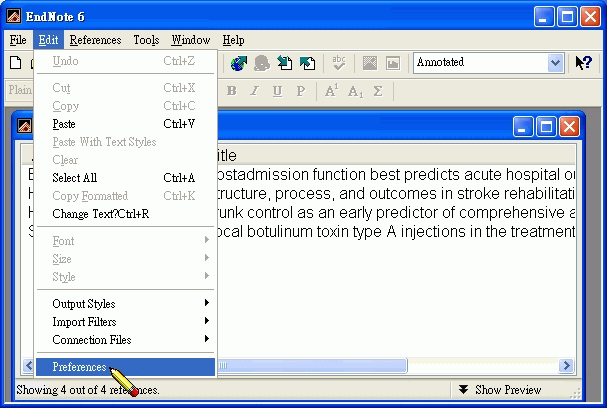The height and width of the screenshot is (408, 607).
Task: Click the Insert Picture toolbar icon
Action: [x=370, y=63]
